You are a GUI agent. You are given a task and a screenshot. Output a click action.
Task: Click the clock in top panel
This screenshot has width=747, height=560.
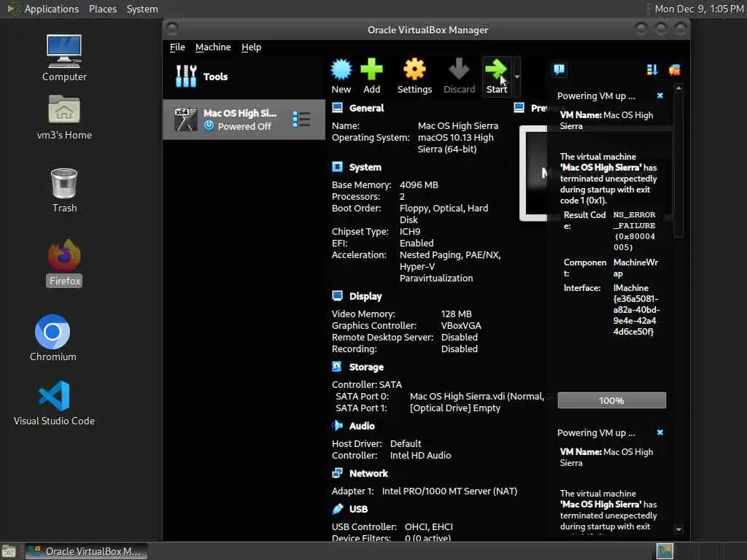(x=699, y=9)
